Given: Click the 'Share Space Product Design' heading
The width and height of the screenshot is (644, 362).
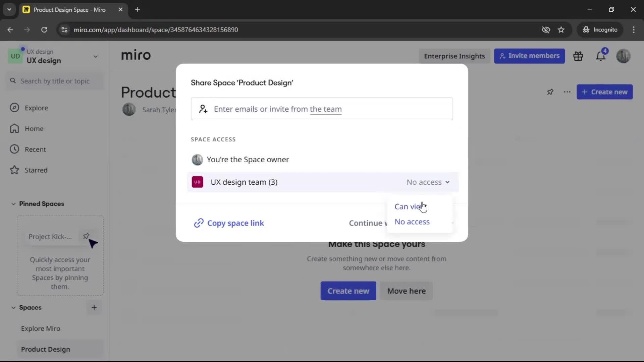Looking at the screenshot, I should tap(242, 83).
